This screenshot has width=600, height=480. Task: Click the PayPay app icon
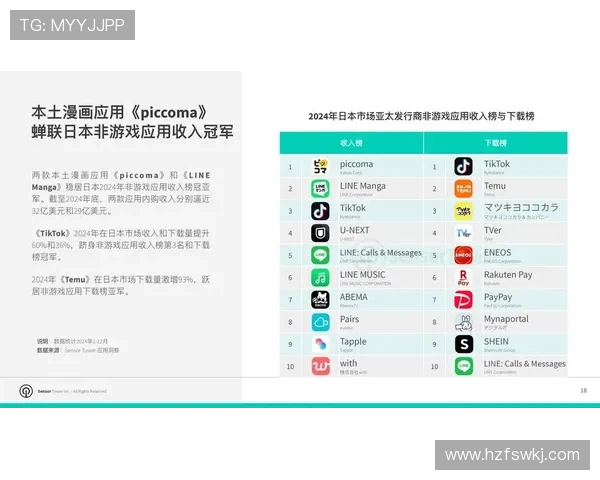click(463, 300)
